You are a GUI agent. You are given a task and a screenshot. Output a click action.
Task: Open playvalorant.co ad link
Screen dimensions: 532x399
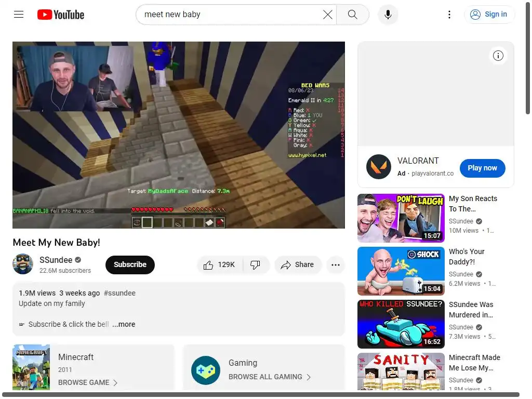tap(433, 174)
